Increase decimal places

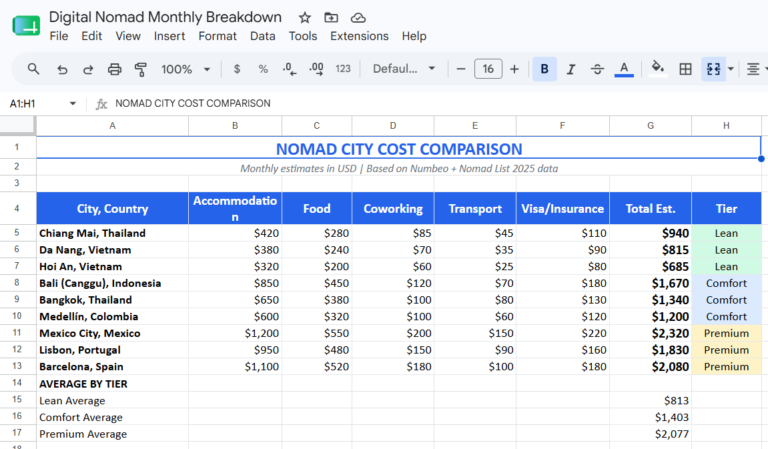point(316,69)
